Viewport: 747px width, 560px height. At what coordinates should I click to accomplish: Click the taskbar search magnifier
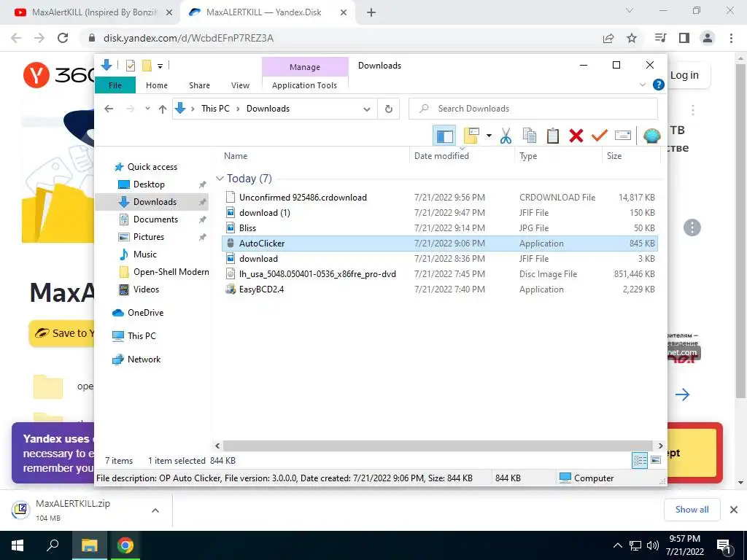(x=53, y=545)
